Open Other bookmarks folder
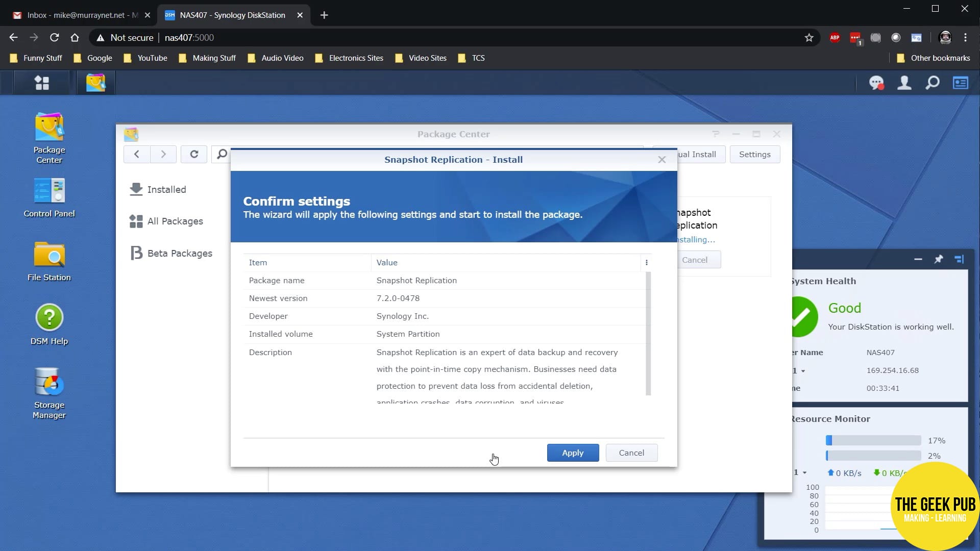 (x=934, y=58)
